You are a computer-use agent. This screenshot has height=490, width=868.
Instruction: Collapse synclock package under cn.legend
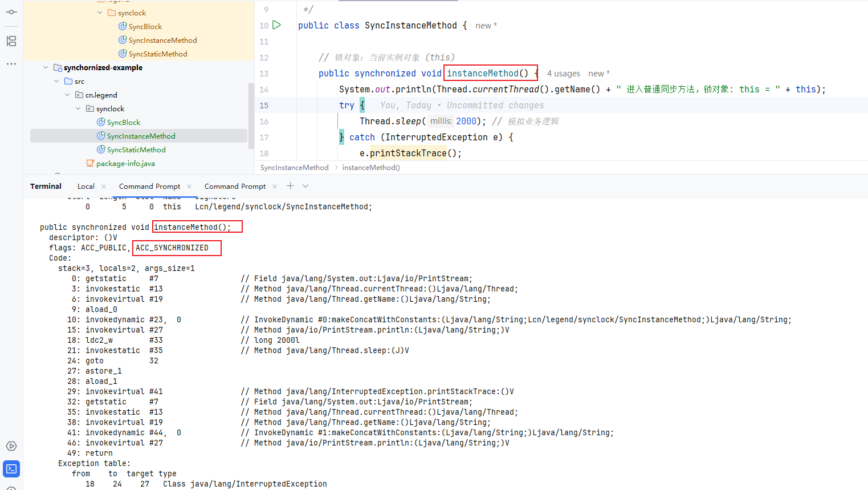pos(78,108)
